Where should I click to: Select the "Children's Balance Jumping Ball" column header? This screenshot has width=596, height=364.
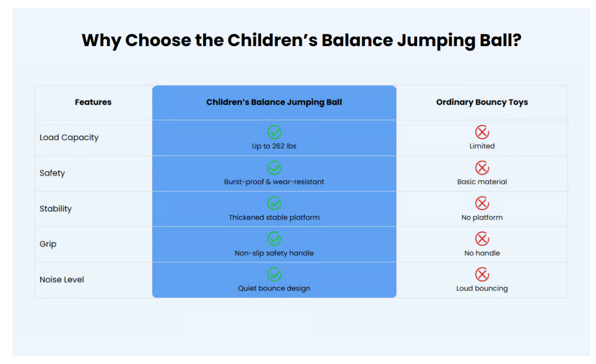point(274,102)
